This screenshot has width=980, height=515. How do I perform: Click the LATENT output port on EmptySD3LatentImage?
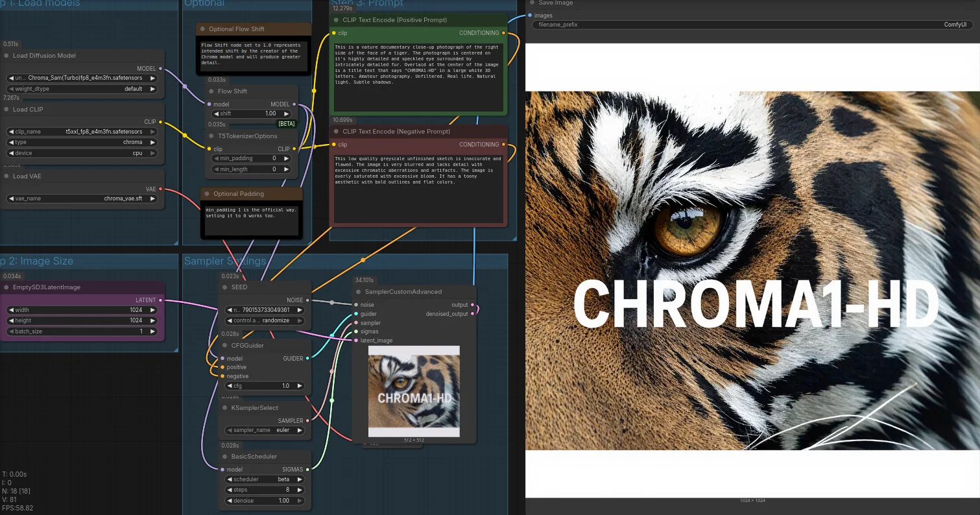[x=160, y=300]
